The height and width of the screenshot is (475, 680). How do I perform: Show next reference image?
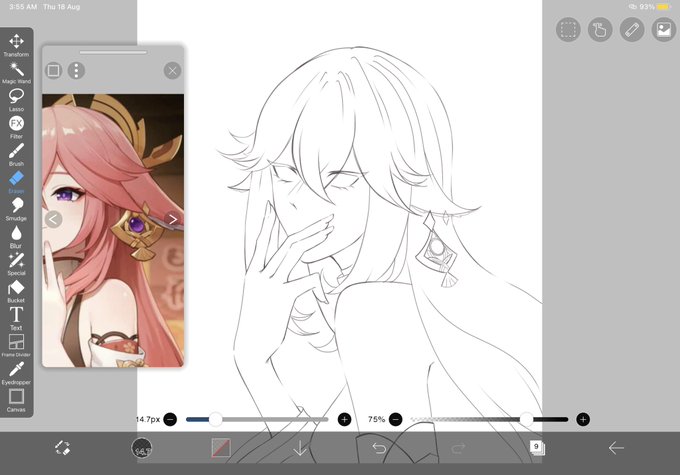click(173, 219)
